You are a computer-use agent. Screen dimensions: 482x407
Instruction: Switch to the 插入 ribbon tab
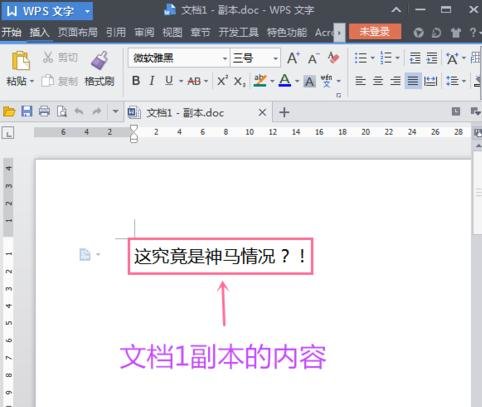click(39, 32)
